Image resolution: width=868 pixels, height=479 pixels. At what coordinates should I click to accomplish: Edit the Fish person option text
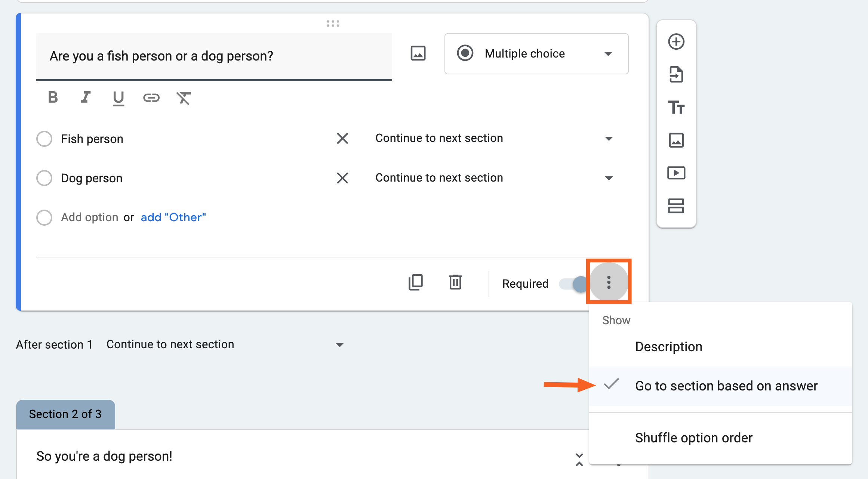[92, 139]
